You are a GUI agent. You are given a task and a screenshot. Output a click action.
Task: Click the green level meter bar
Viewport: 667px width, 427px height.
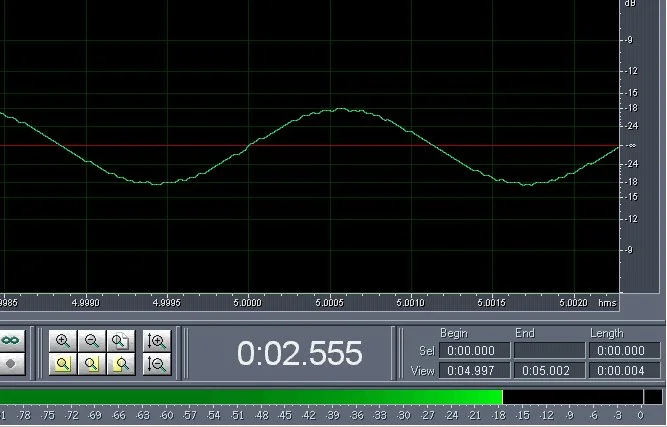point(250,397)
